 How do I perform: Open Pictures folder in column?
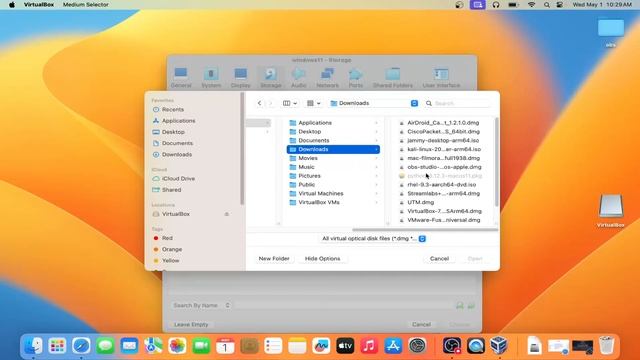[x=333, y=176]
